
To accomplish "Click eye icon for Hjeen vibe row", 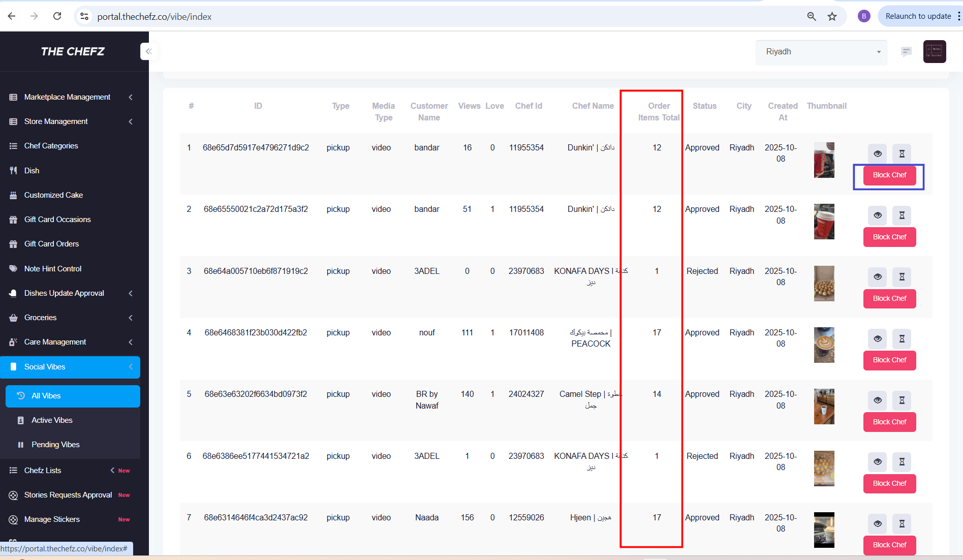I will [x=877, y=523].
